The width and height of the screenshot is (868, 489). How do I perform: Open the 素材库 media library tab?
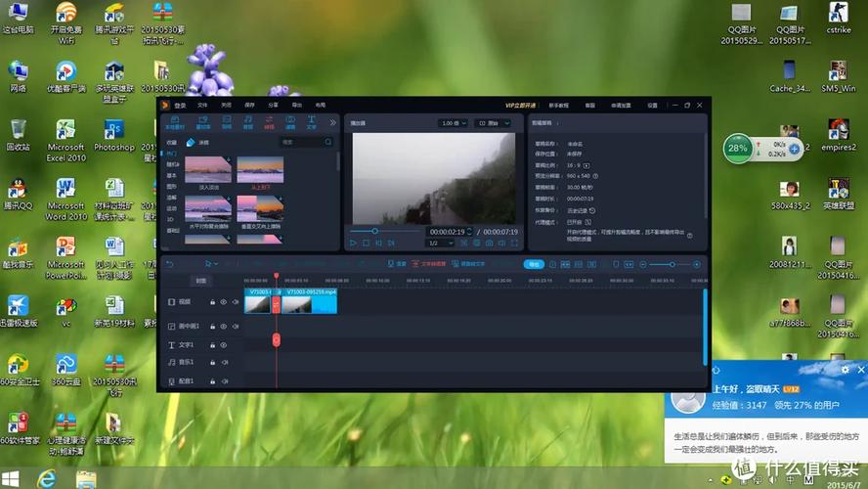[203, 123]
